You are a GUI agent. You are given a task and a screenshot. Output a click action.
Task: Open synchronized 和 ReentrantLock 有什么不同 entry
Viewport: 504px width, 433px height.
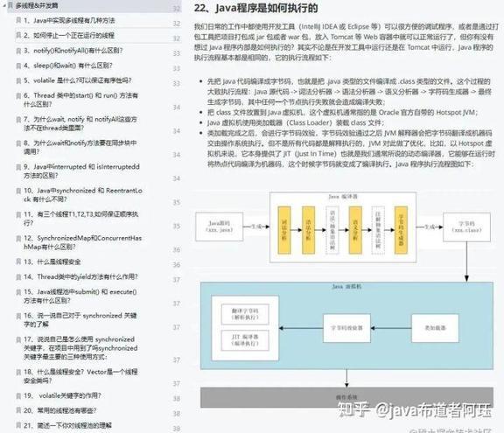pos(82,195)
